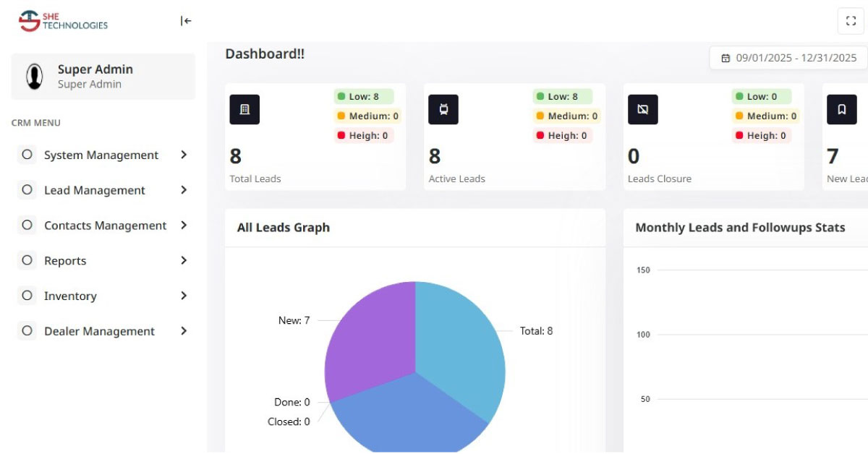
Task: Select the circle icon beside Inventory
Action: (x=27, y=296)
